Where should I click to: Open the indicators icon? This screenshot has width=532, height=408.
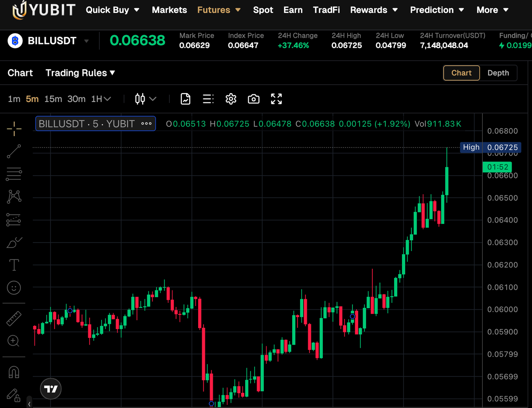[185, 99]
